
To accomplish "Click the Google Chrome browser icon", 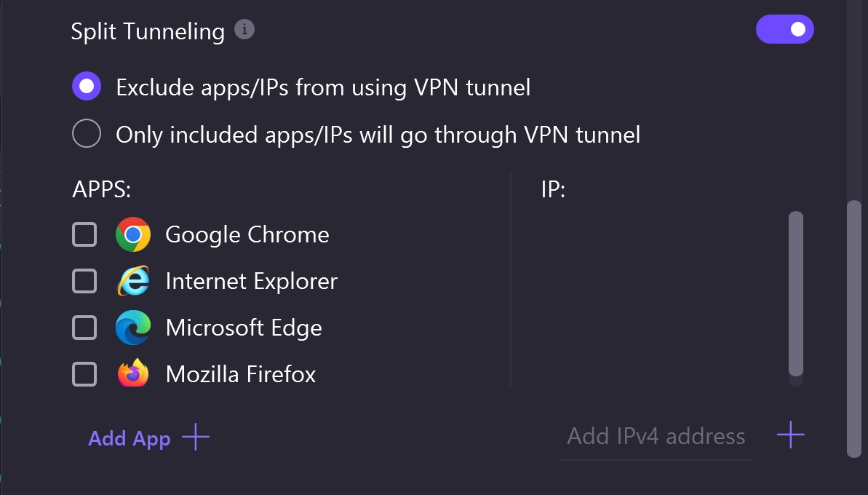I will click(134, 234).
